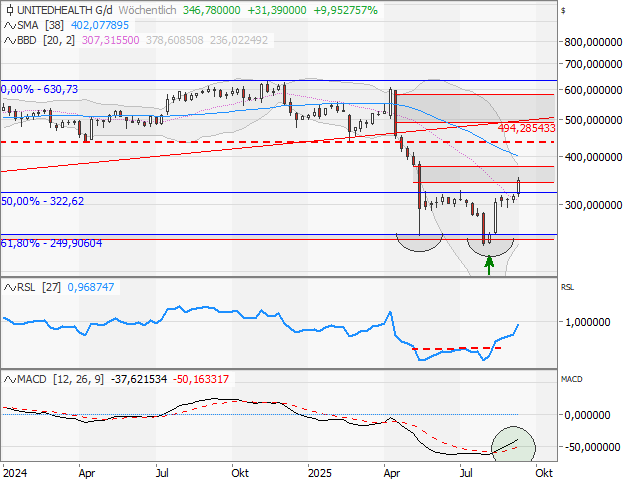
Task: Click the 400,000000 price axis label
Action: [593, 158]
